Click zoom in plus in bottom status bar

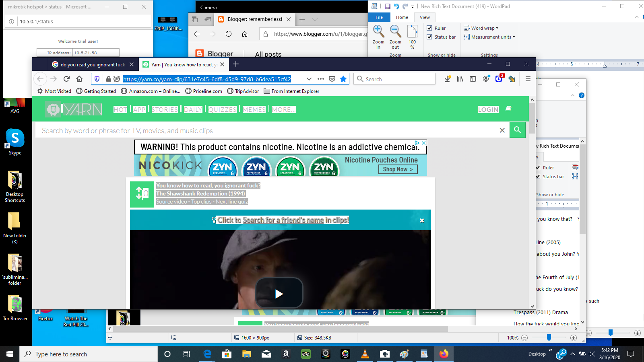click(574, 338)
